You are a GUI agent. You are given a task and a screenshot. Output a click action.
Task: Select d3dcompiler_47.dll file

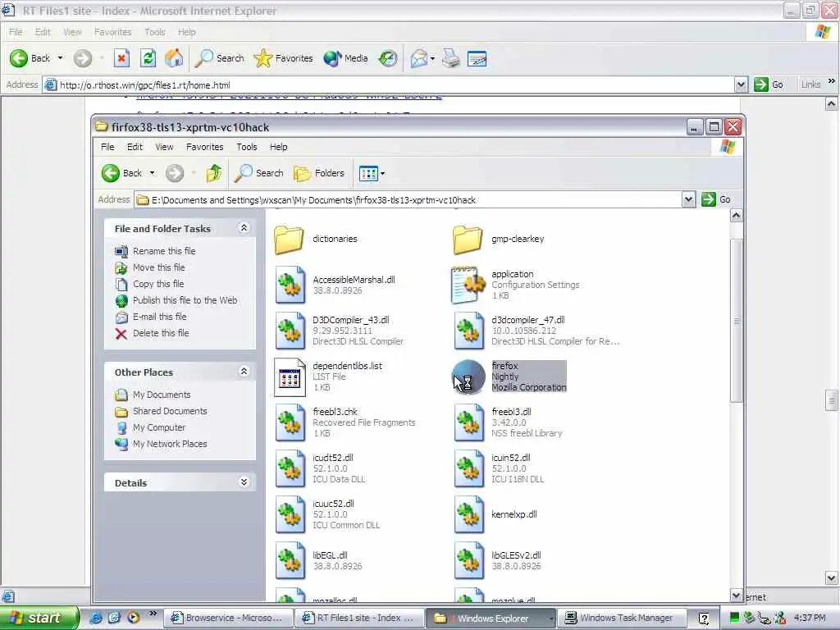pyautogui.click(x=536, y=331)
